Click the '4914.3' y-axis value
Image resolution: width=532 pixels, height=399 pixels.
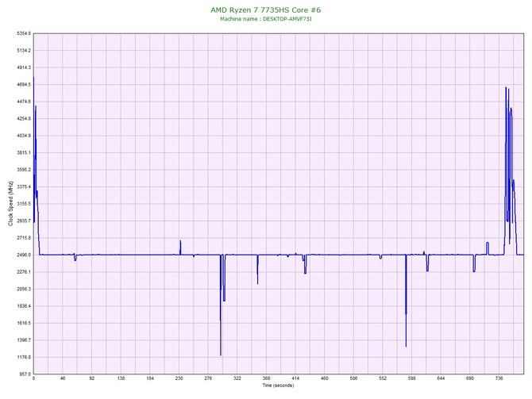[x=24, y=67]
